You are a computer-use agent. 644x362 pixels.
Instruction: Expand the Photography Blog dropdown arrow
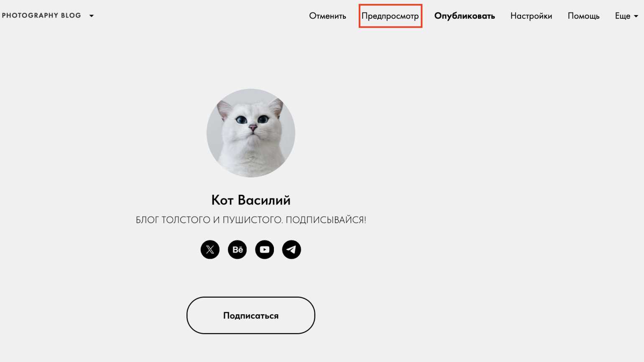[91, 16]
